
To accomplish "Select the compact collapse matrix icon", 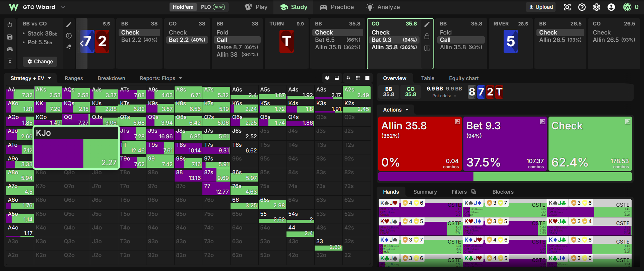I will tap(348, 78).
